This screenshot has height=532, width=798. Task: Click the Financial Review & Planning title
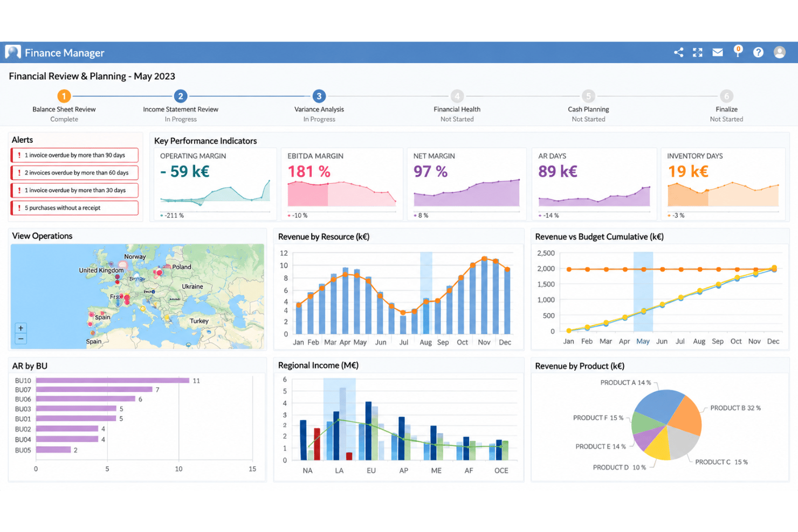point(92,76)
